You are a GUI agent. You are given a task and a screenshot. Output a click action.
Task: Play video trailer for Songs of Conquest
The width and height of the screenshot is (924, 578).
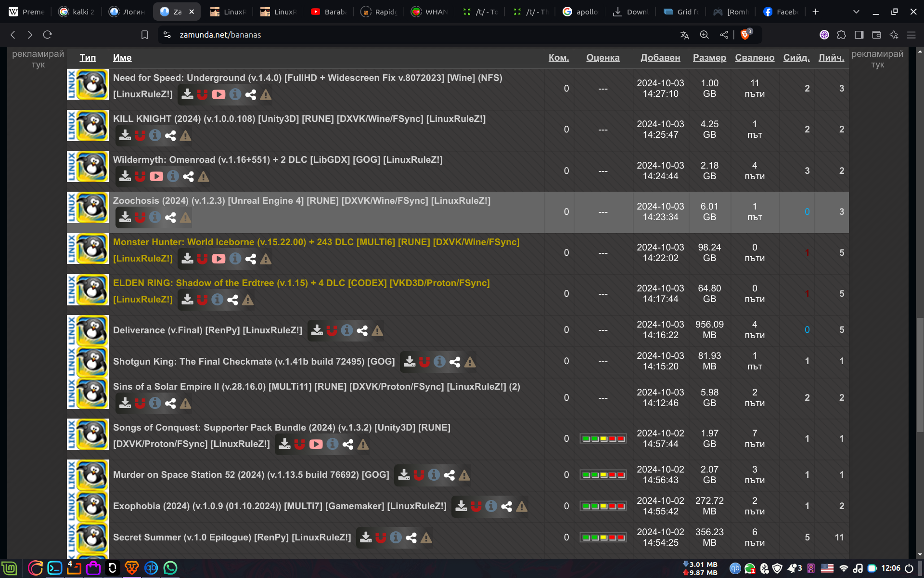point(316,444)
